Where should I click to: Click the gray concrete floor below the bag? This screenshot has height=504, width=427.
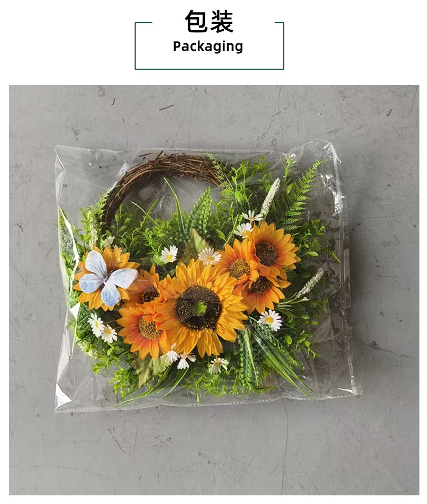click(214, 453)
